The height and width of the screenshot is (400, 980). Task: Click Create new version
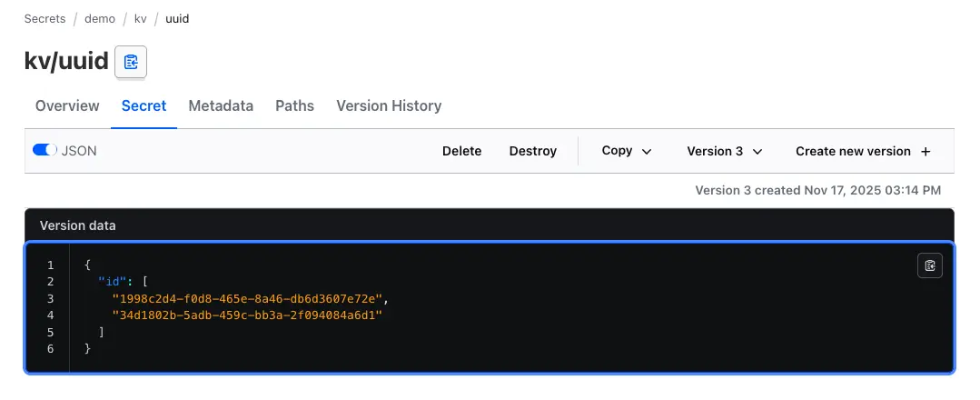[x=853, y=151]
